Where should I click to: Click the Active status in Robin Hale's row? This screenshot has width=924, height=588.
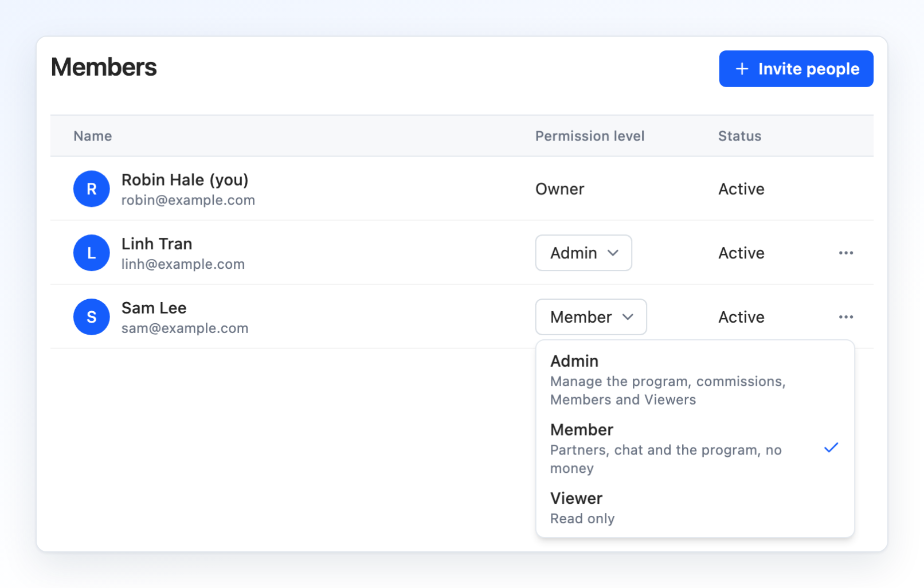741,189
